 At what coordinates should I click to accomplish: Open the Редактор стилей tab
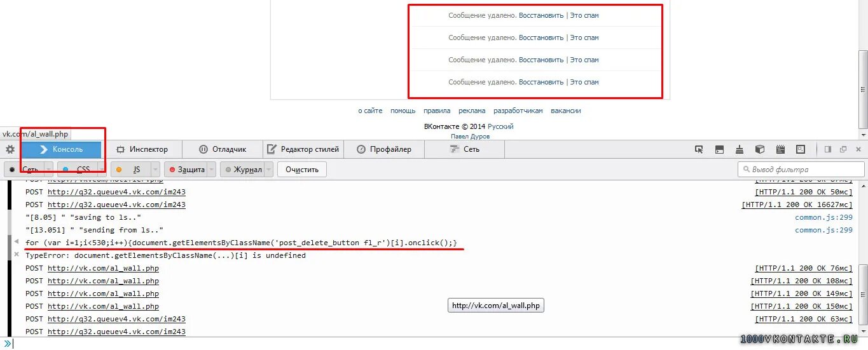point(303,150)
